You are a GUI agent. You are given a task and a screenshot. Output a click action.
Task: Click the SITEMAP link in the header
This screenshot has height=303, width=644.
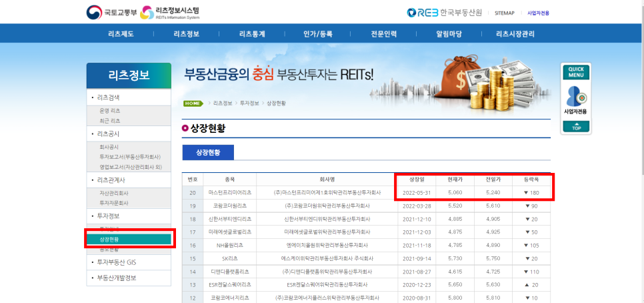[504, 13]
